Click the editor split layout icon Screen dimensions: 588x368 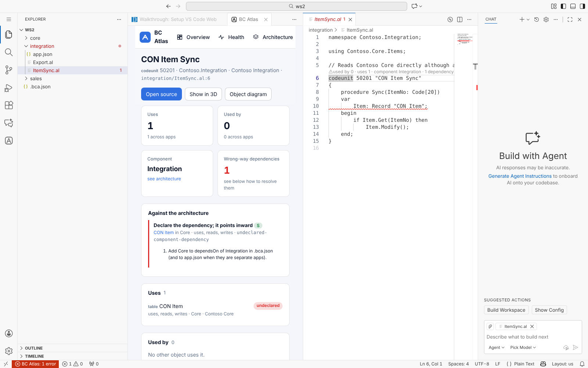[x=460, y=20]
